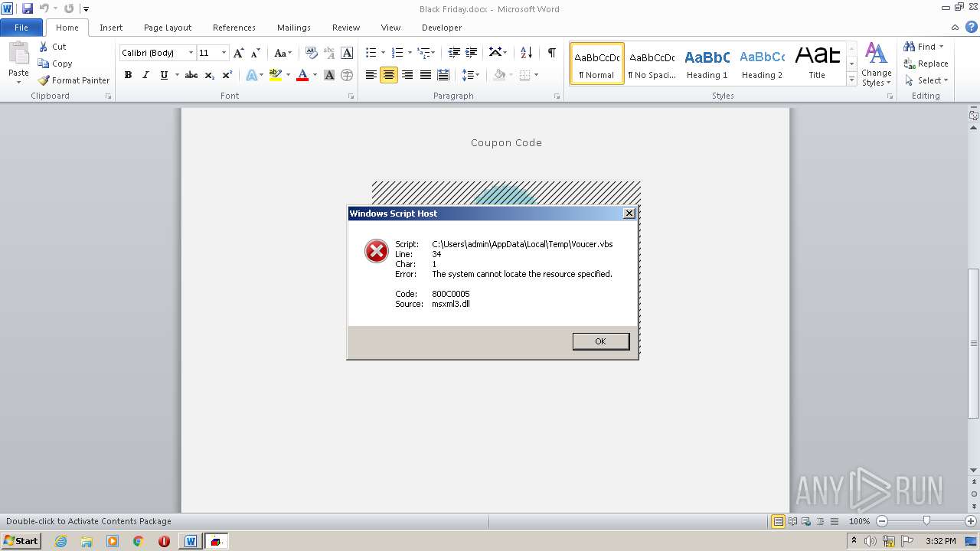Open the Select dropdown
This screenshot has height=551, width=980.
coord(927,80)
